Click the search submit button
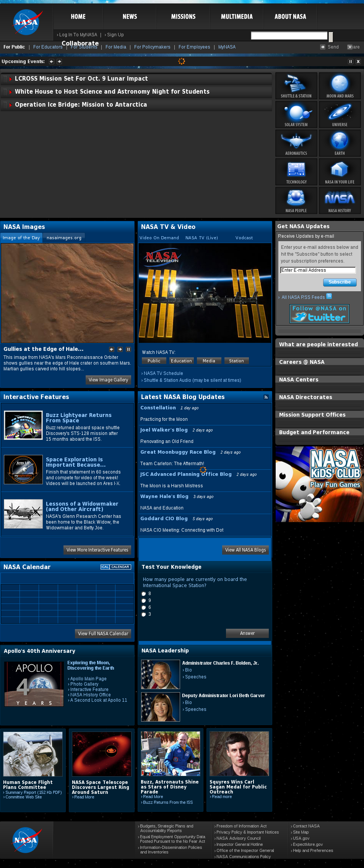 click(x=331, y=37)
